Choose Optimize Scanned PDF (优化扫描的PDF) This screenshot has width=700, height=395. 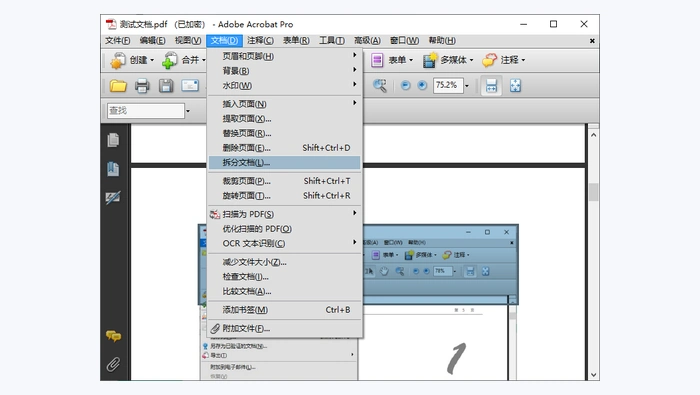284,229
